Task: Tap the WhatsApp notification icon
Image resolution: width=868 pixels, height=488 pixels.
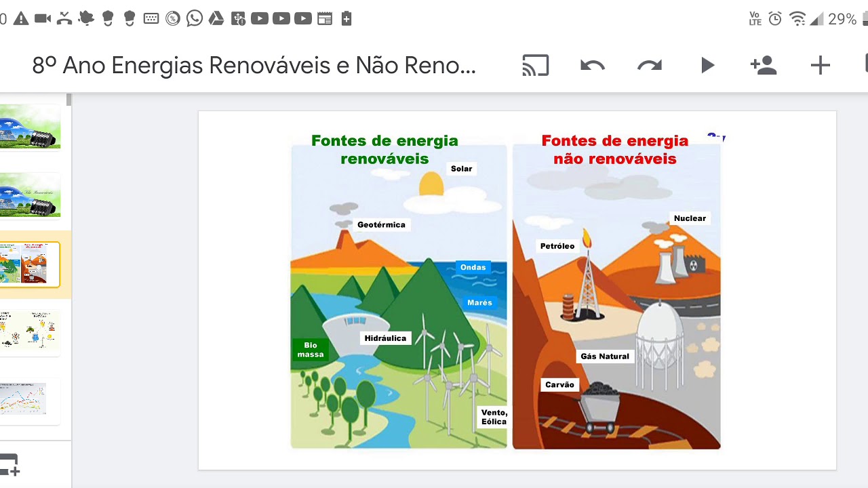Action: coord(195,18)
